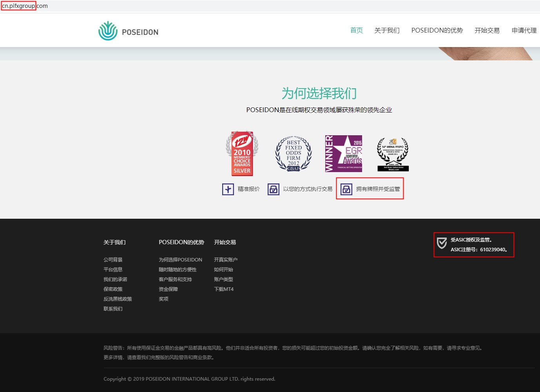Click the 精准报价 icon
Viewport: 540px width, 392px height.
[x=228, y=189]
